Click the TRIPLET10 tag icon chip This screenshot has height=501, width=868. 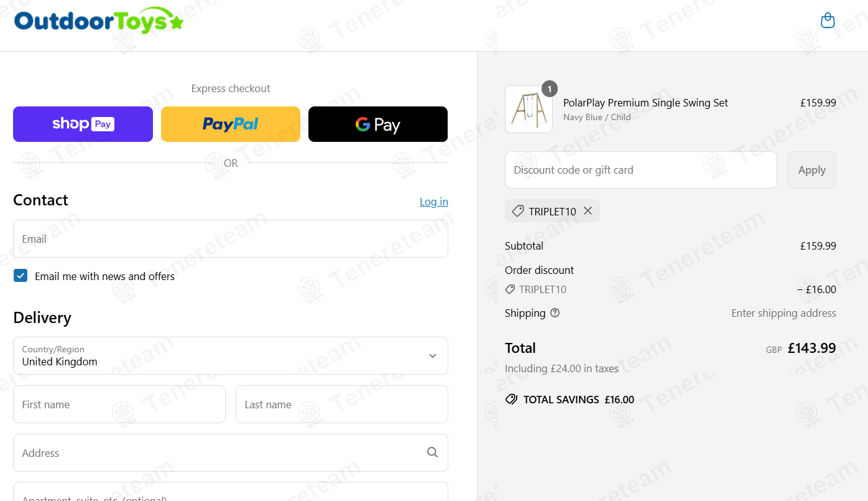pos(518,212)
